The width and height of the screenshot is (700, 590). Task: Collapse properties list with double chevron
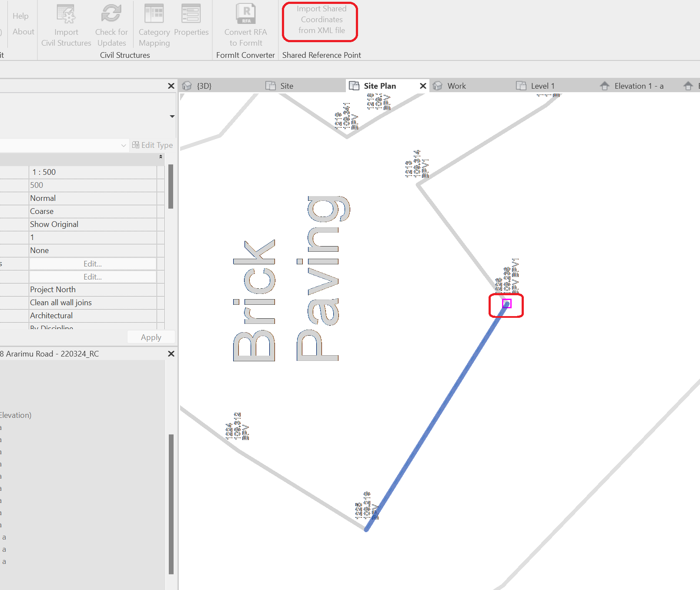point(161,157)
